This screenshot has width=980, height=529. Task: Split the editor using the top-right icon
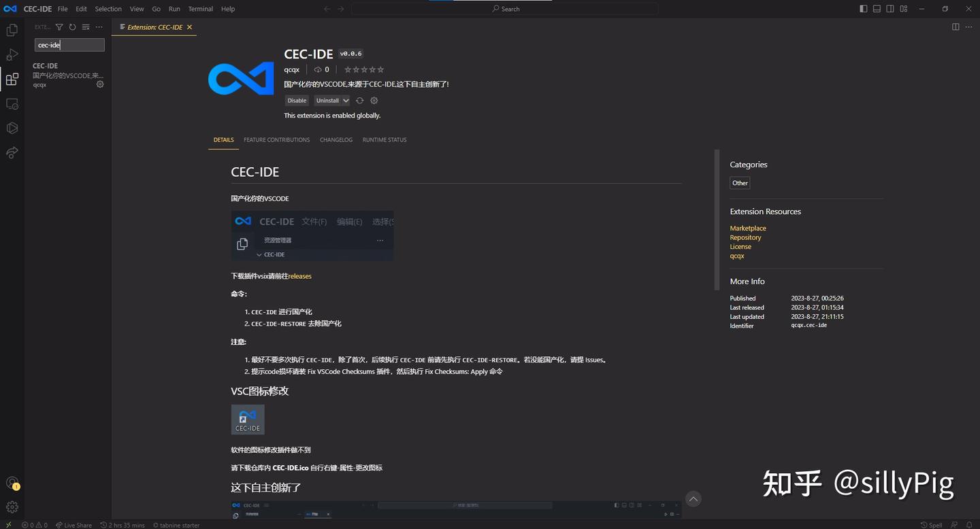[x=955, y=27]
